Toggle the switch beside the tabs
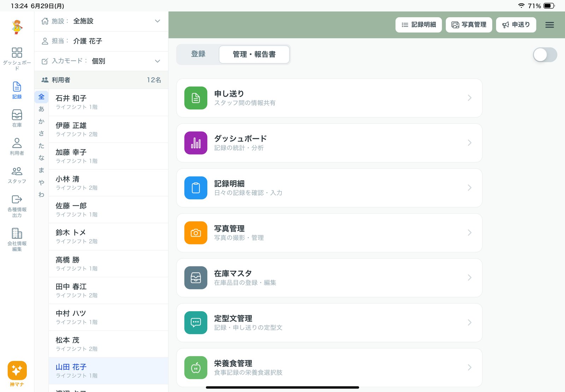The image size is (565, 392). 545,55
